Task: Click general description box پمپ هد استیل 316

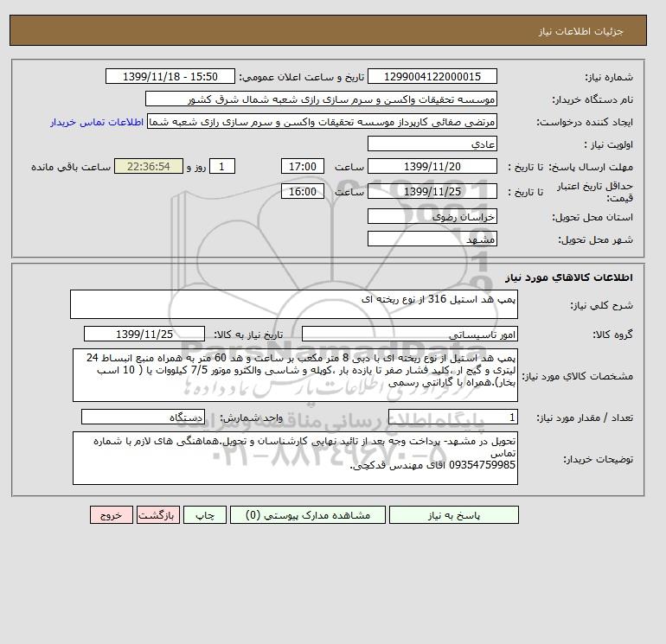Action: (x=294, y=304)
